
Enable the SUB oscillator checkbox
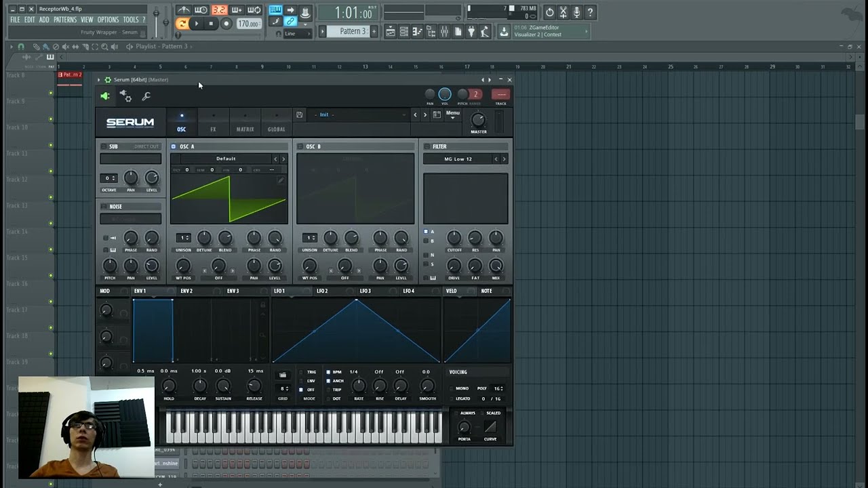pos(104,146)
